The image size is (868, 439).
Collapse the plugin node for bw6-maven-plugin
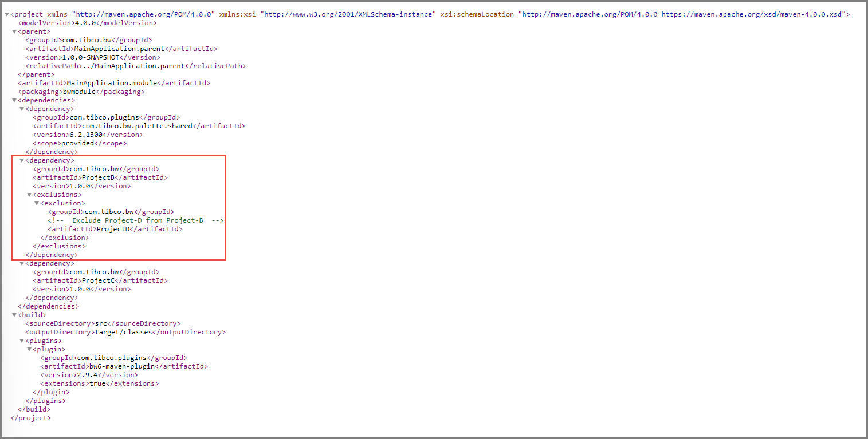[x=29, y=349]
